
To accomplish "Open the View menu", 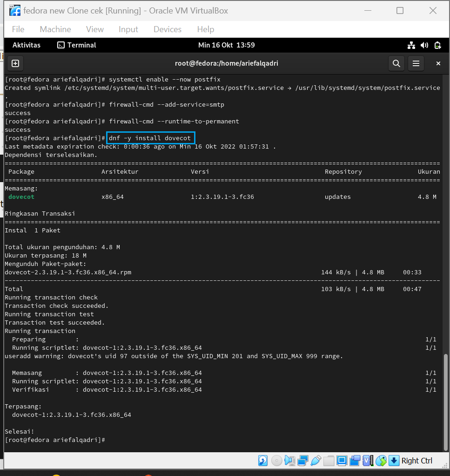I will [x=94, y=29].
